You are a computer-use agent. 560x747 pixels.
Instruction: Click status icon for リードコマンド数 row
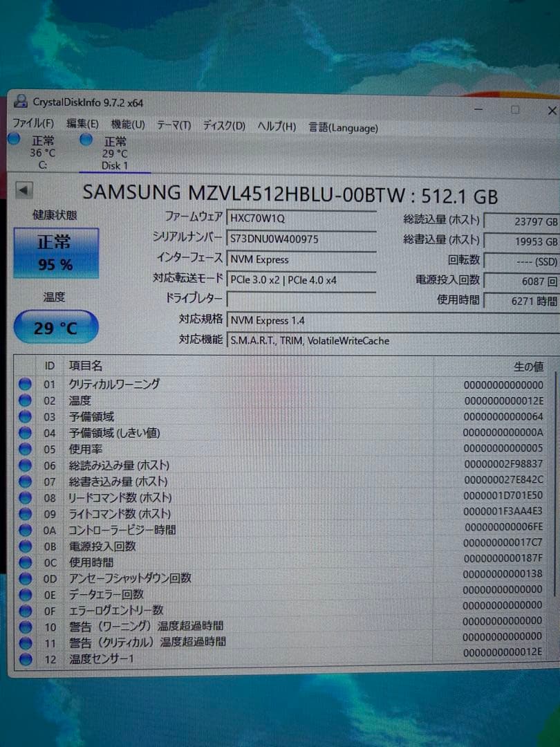(26, 497)
